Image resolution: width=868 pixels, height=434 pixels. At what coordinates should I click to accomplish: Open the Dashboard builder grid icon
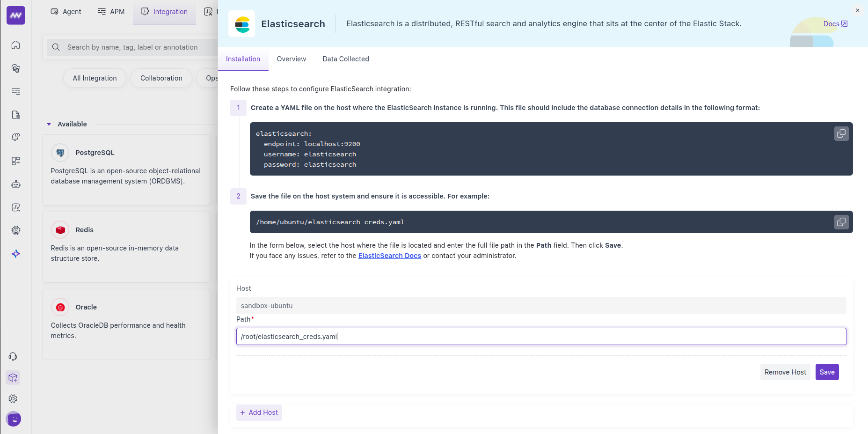coord(15,161)
